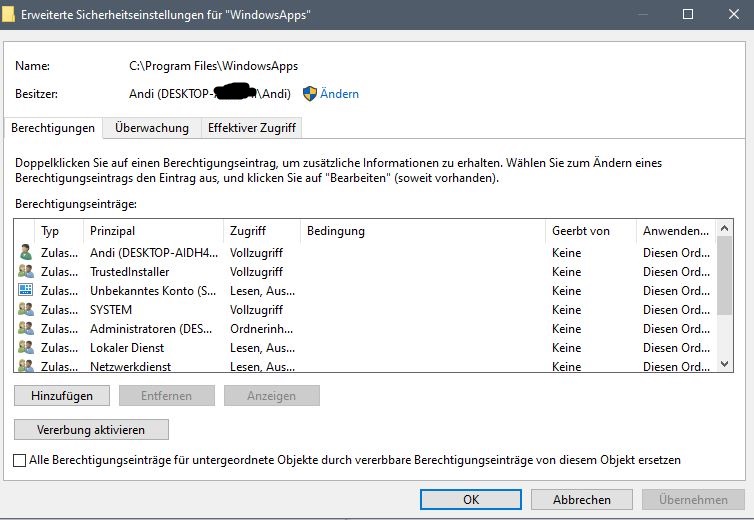754x520 pixels.
Task: Select the Unbekanntes Konto (S... entry
Action: click(x=153, y=291)
